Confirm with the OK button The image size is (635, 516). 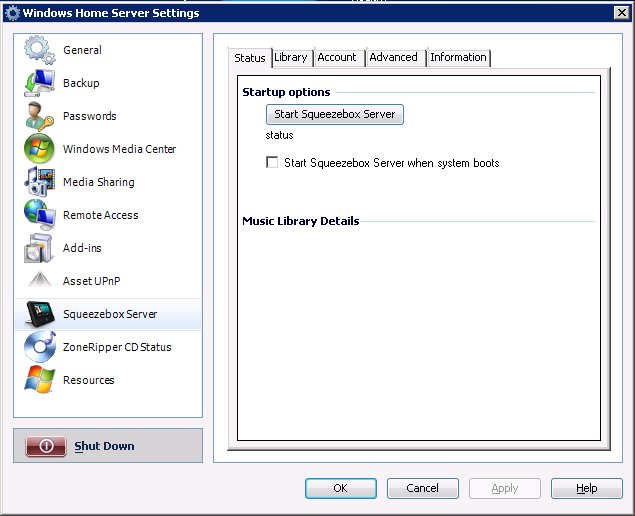(341, 488)
